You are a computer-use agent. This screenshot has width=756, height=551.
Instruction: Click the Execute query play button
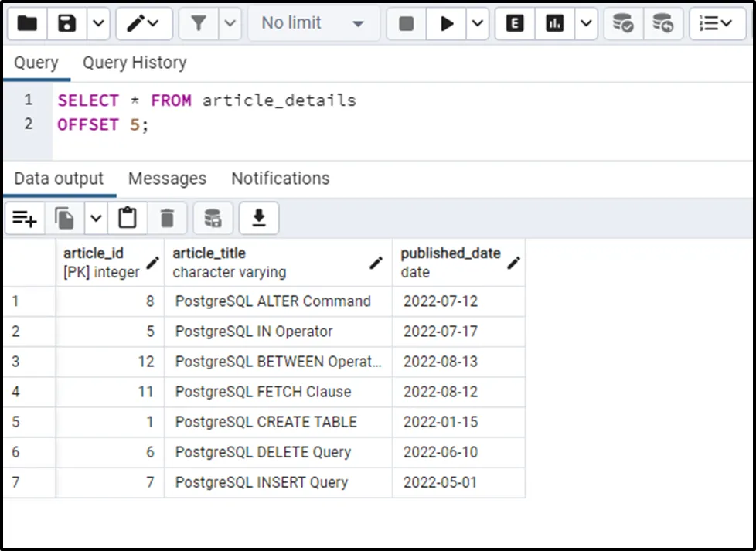click(x=447, y=24)
